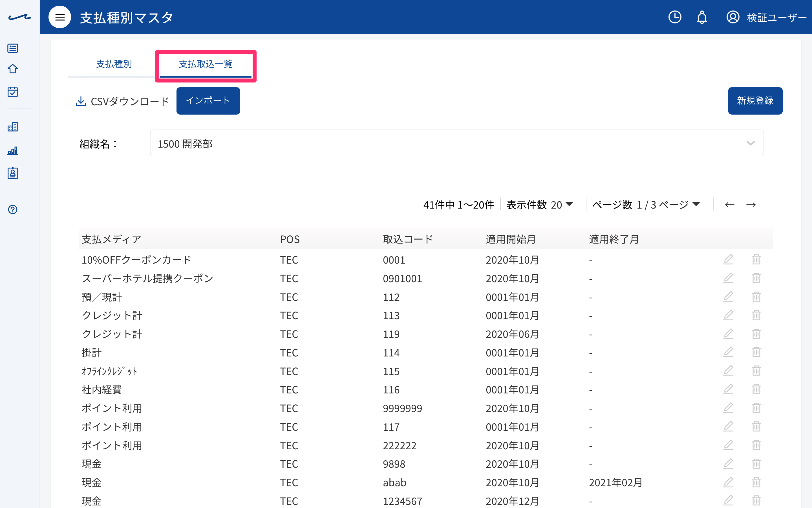Delete the スーパーホテル提携クーポン row
812x508 pixels.
tap(756, 278)
